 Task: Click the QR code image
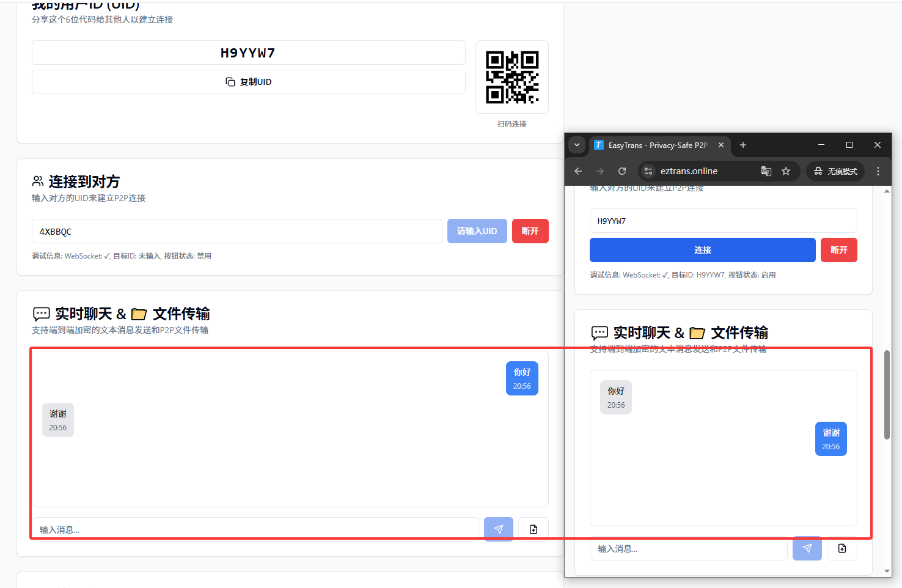(x=512, y=77)
